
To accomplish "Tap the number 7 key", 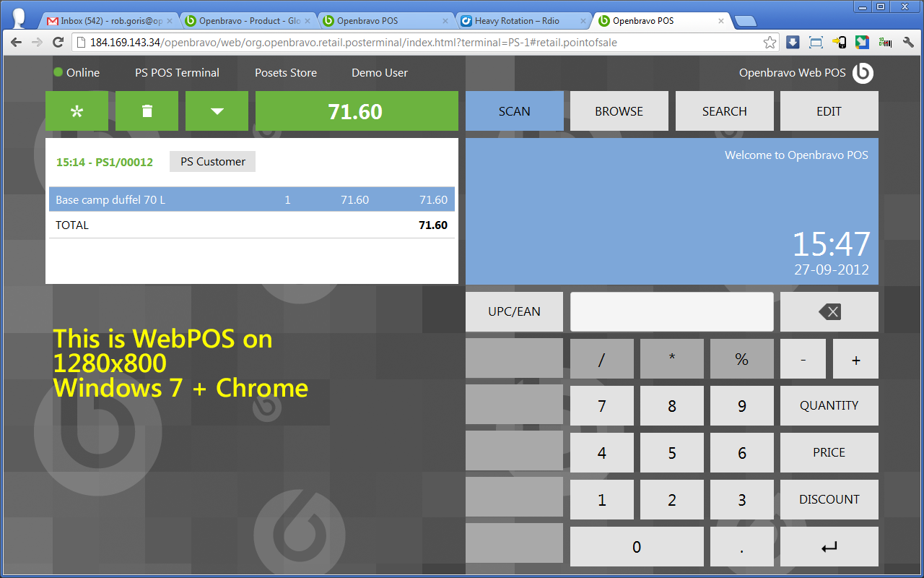I will point(602,406).
